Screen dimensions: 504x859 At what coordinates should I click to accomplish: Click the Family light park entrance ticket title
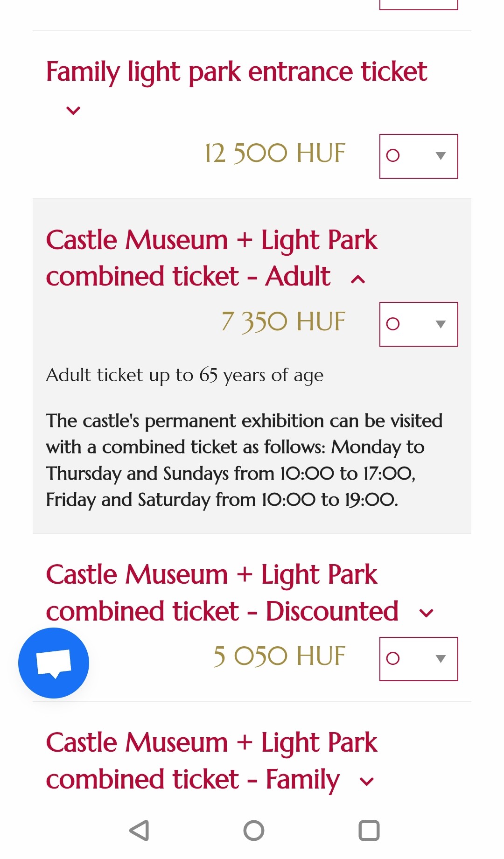click(x=236, y=72)
